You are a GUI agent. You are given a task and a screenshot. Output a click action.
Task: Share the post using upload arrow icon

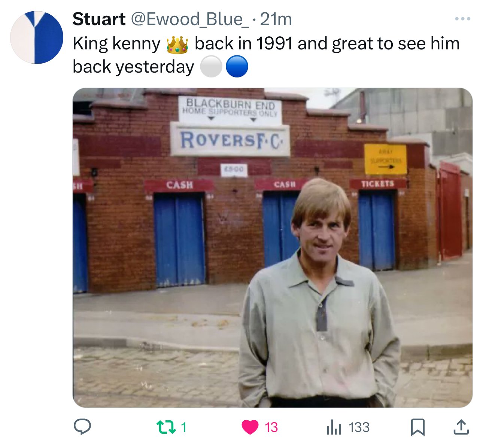[x=461, y=427]
